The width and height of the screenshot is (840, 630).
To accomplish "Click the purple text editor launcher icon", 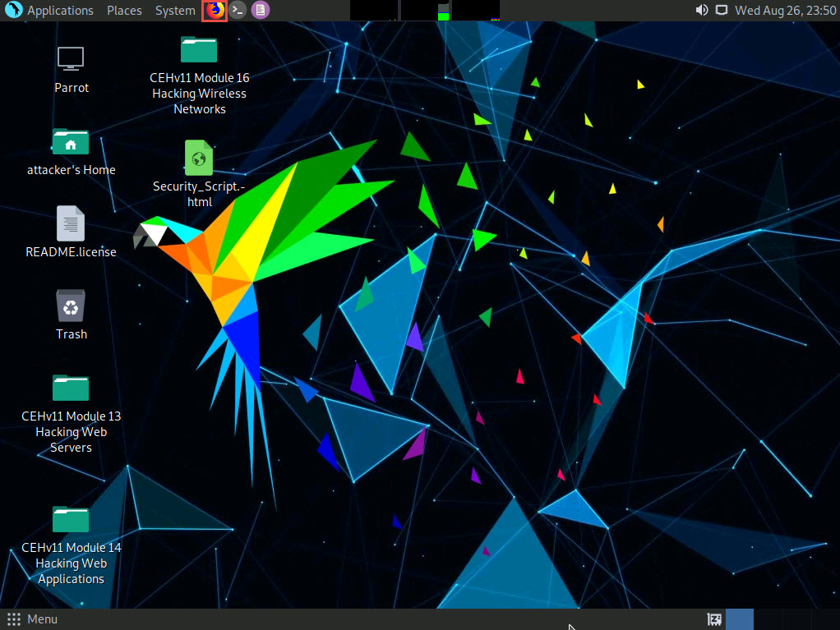I will click(x=260, y=11).
